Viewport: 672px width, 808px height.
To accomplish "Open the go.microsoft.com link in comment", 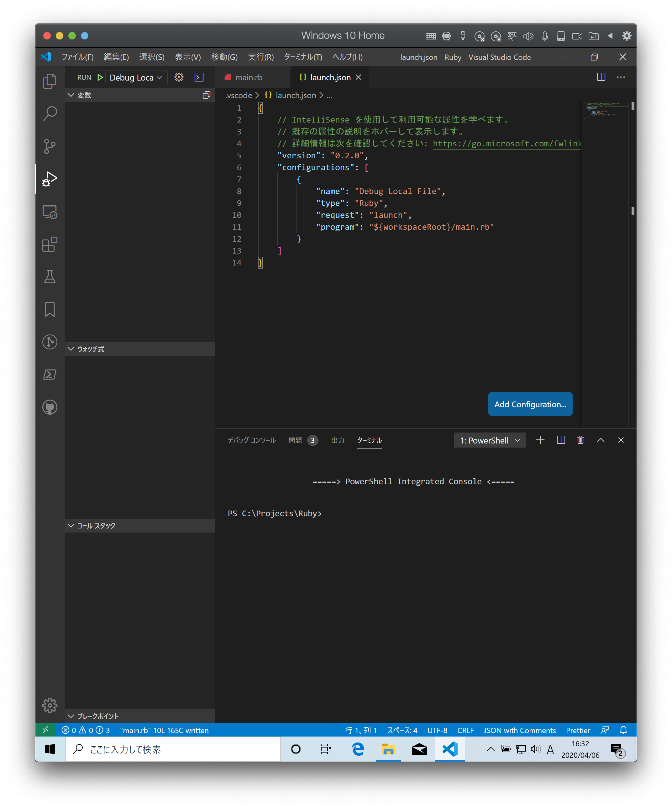I will [507, 144].
